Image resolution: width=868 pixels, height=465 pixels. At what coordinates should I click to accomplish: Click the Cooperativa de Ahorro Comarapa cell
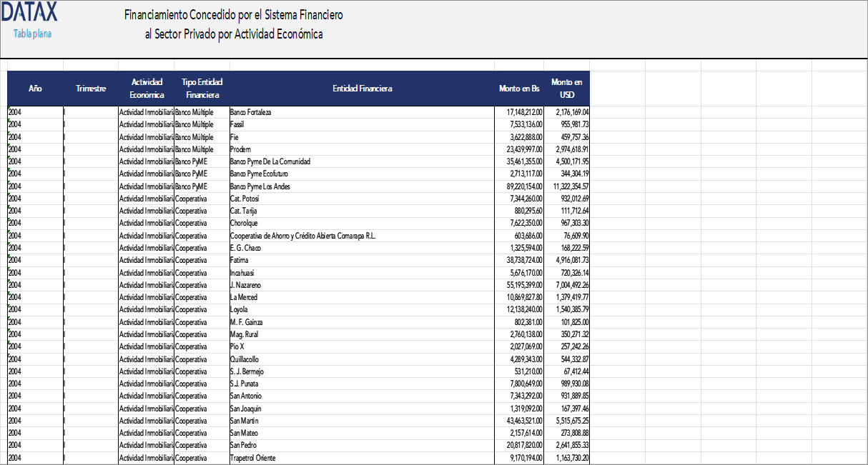point(302,236)
